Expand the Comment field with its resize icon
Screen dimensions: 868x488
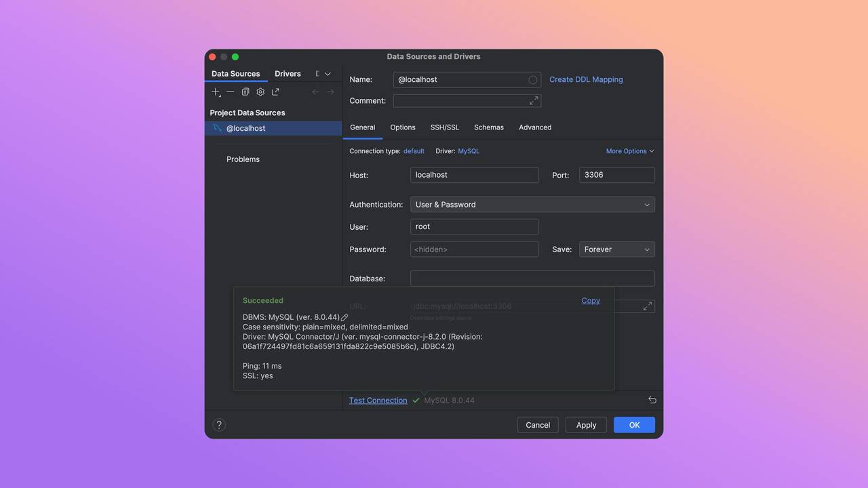tap(534, 100)
